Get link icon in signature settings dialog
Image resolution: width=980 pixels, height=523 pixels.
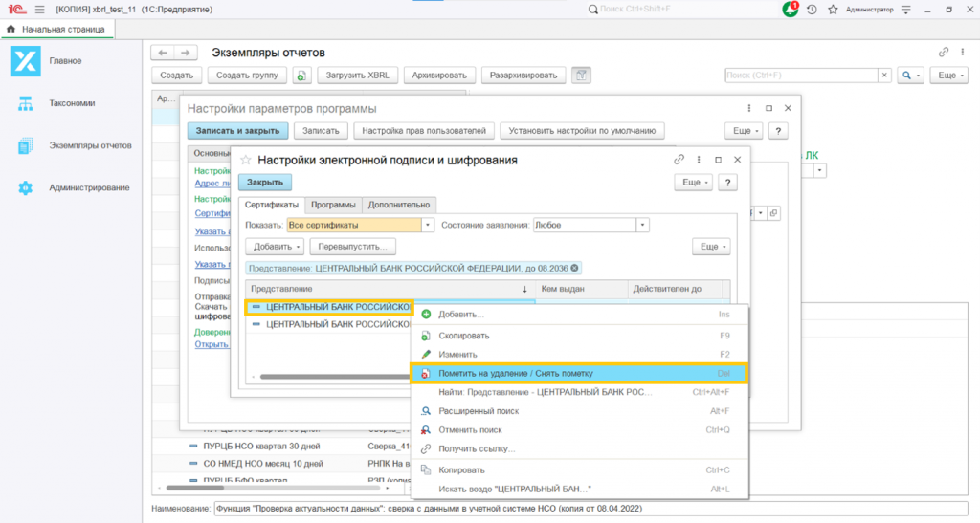pos(679,160)
